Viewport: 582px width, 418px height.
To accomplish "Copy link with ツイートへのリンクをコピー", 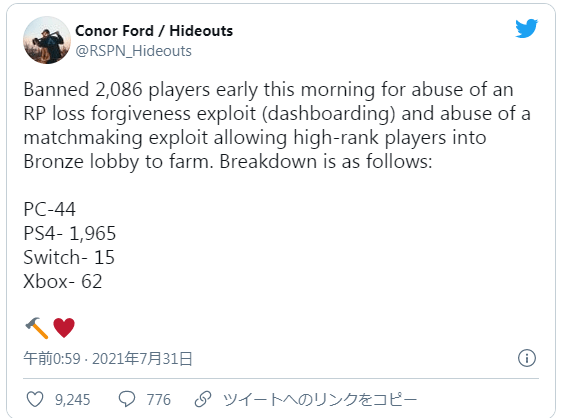I will [x=320, y=400].
